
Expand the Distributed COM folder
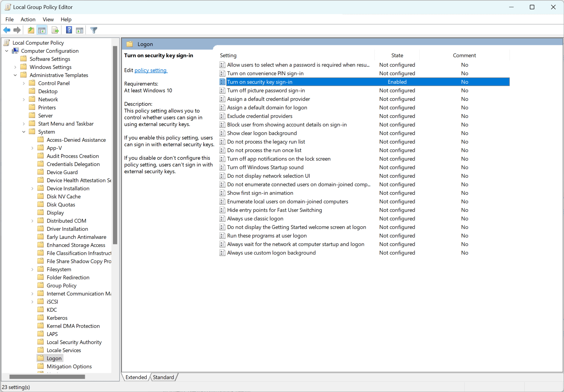point(32,221)
